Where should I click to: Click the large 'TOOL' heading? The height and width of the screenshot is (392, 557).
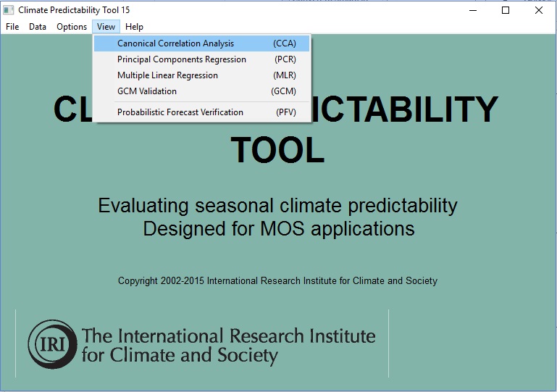coord(277,150)
